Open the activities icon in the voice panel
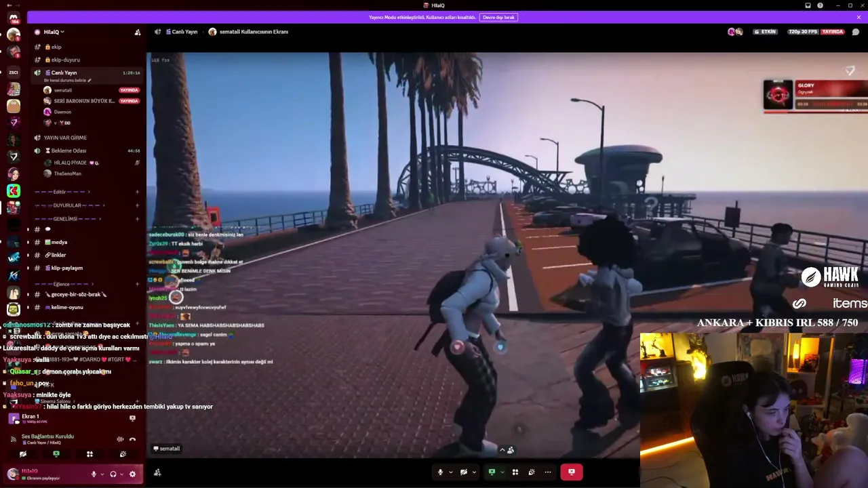868x488 pixels. 90,454
